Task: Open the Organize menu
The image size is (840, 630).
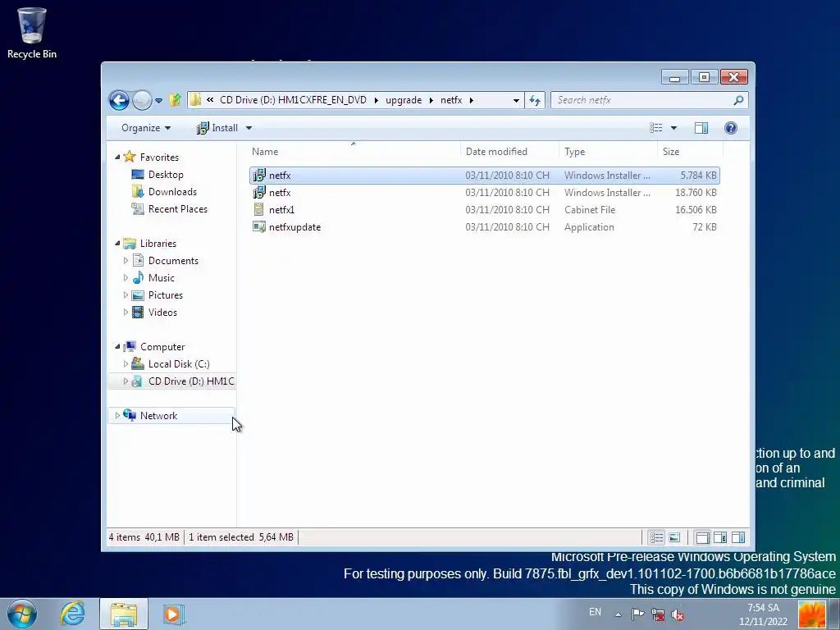Action: coord(146,128)
